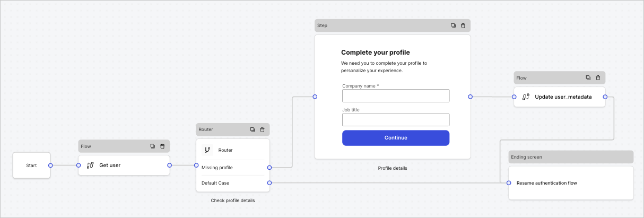Duplicate the Update user_metadata flow node
Screen dimensions: 644x218
588,77
